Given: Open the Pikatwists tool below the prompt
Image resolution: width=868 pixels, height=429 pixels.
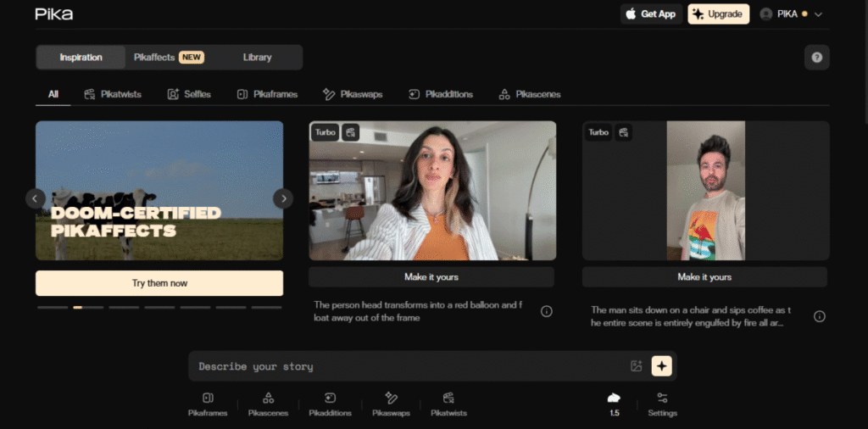Looking at the screenshot, I should point(448,404).
